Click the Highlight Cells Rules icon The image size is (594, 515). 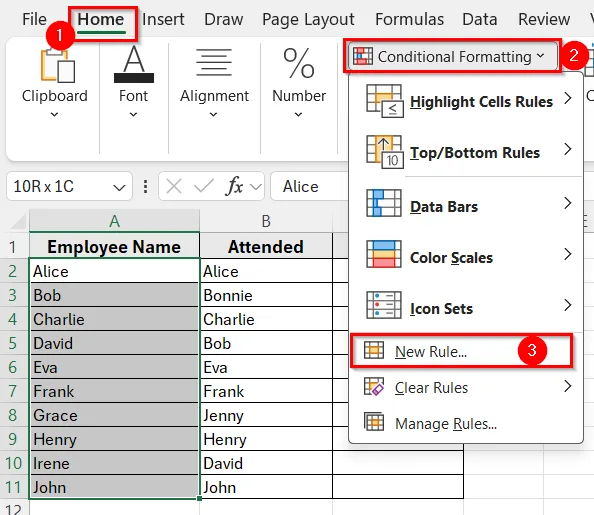click(384, 101)
